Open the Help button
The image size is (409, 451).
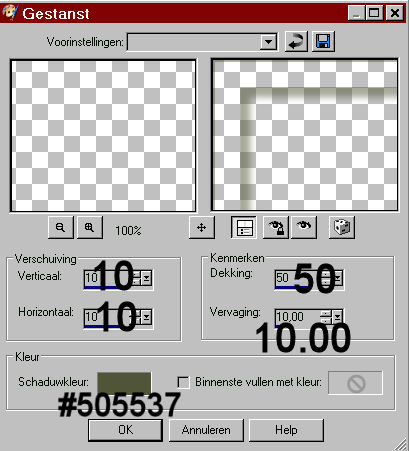point(286,430)
